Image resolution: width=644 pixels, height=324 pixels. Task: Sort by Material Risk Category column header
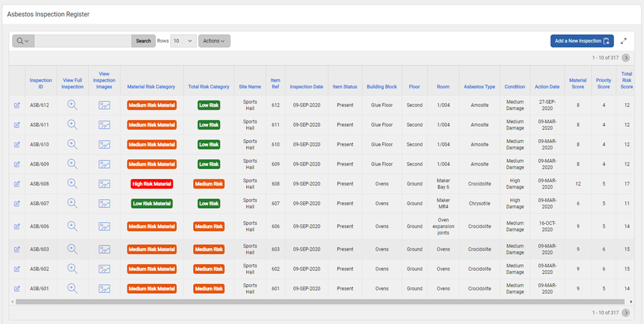151,87
